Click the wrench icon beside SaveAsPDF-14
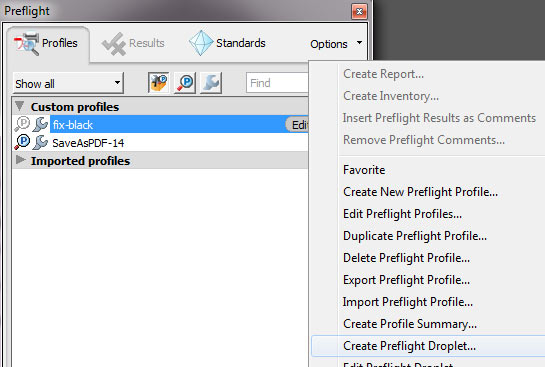 pos(40,142)
